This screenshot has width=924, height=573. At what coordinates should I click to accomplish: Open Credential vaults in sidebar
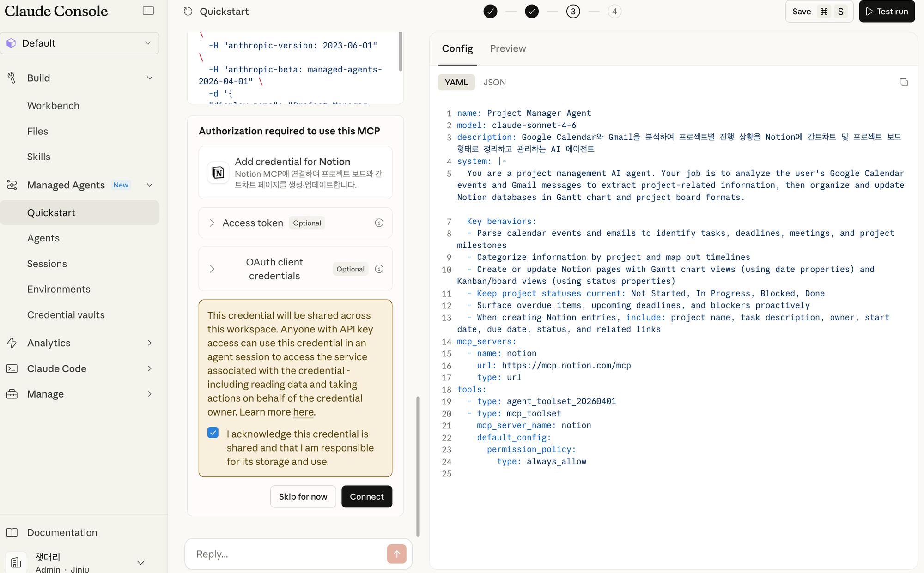tap(66, 315)
